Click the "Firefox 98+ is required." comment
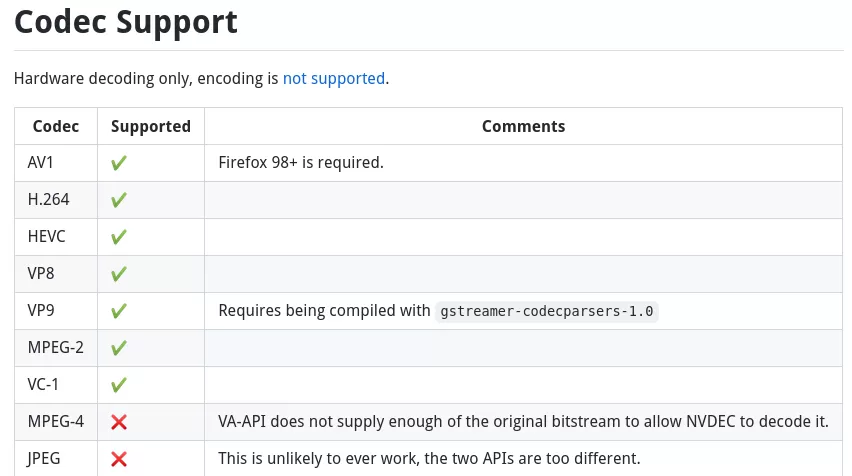Viewport: 852px width, 476px height. [301, 162]
